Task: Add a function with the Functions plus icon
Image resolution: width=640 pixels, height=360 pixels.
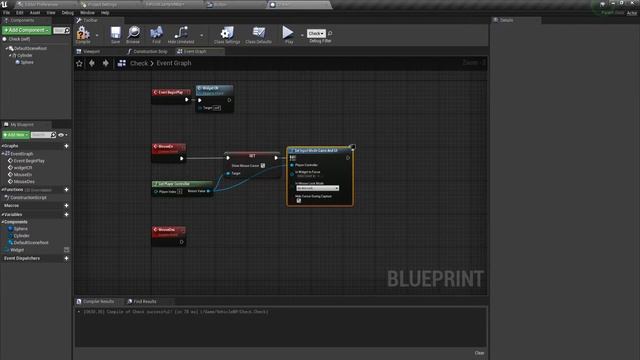Action: click(66, 190)
